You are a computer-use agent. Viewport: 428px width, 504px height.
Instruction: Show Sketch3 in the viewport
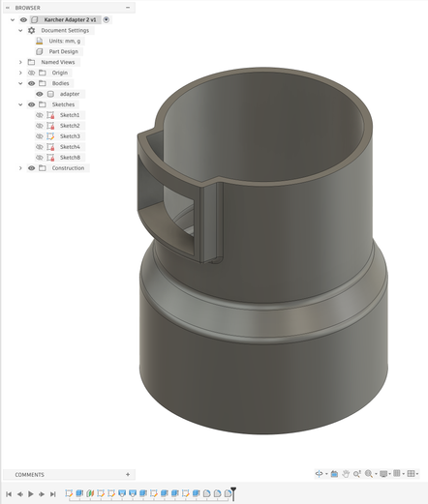[x=40, y=136]
